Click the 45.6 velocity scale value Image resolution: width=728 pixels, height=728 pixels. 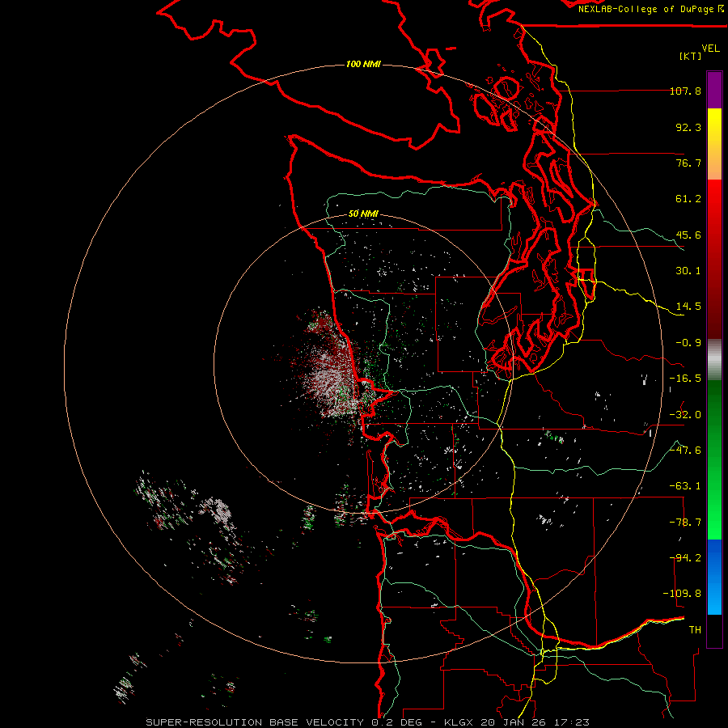[688, 235]
